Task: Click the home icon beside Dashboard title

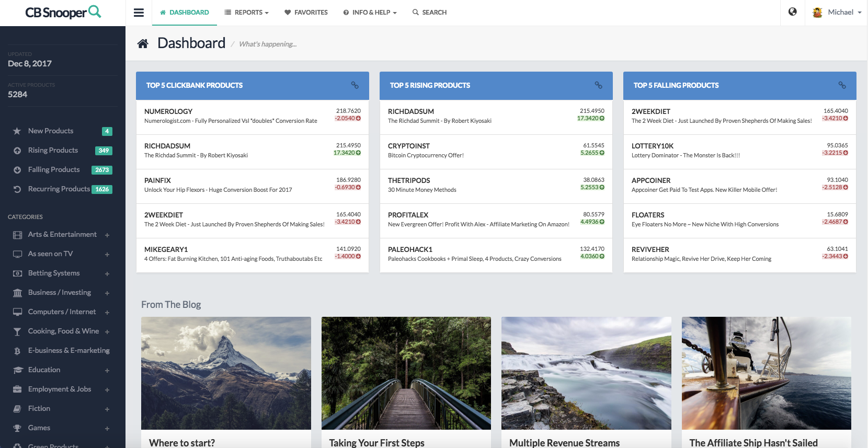Action: tap(143, 43)
